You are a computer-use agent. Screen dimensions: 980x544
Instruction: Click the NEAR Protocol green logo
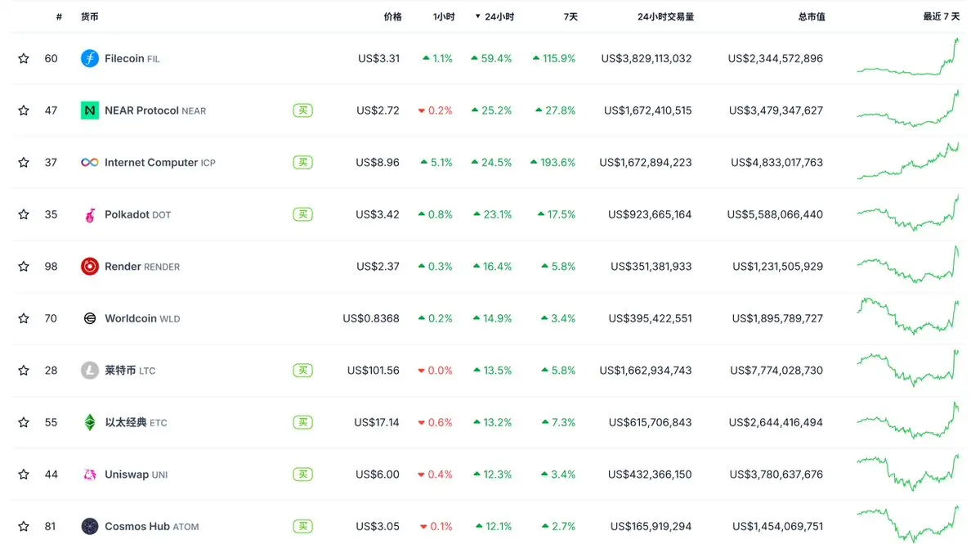tap(90, 110)
